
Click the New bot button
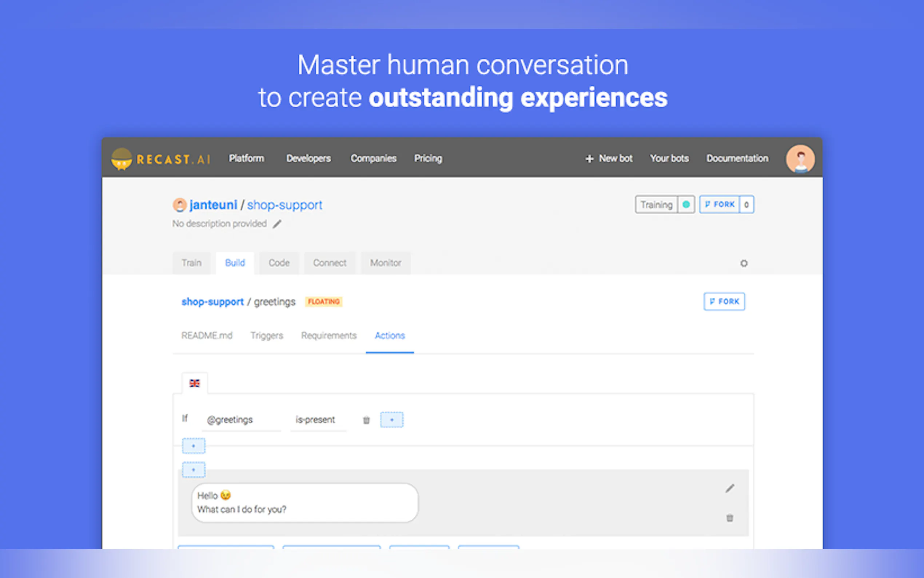pyautogui.click(x=609, y=159)
